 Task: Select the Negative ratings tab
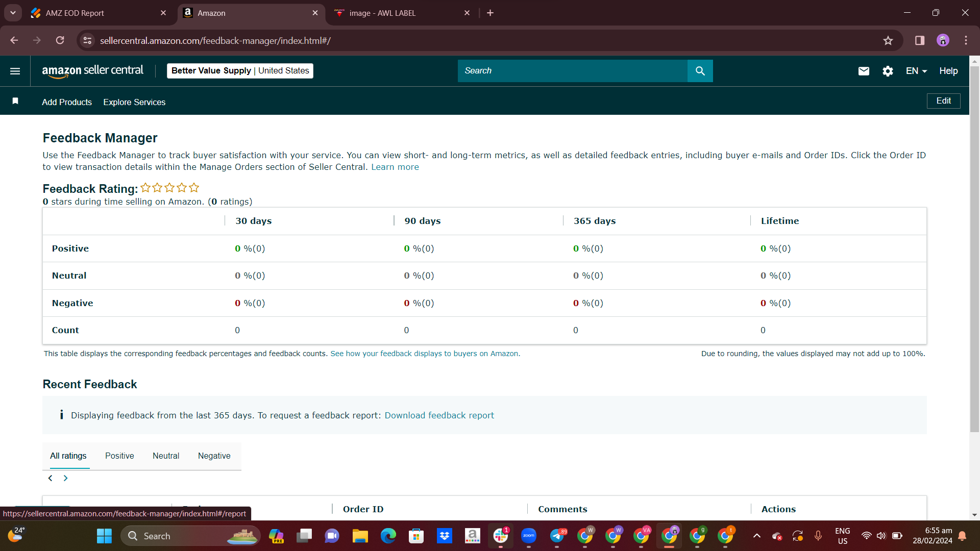coord(214,456)
